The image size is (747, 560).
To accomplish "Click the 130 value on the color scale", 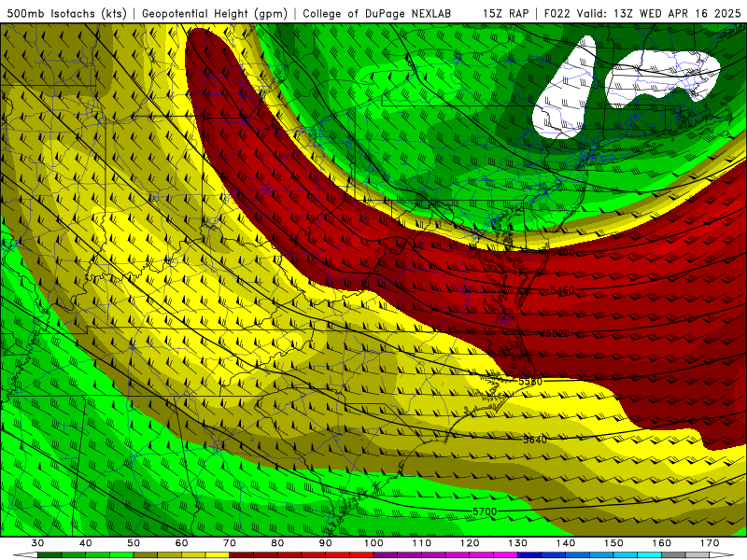I will tap(518, 543).
